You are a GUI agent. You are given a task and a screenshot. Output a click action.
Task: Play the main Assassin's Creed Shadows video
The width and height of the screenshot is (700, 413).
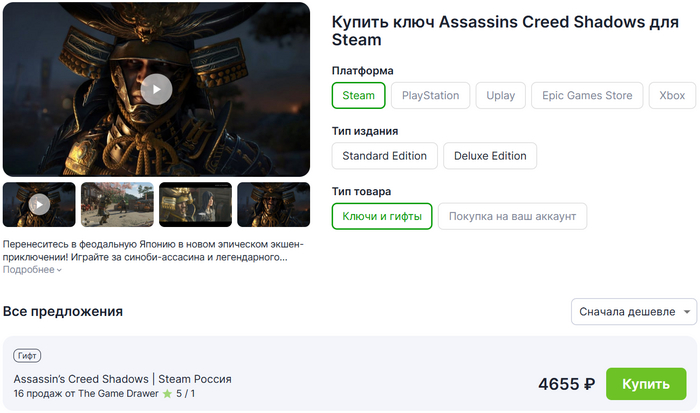156,89
